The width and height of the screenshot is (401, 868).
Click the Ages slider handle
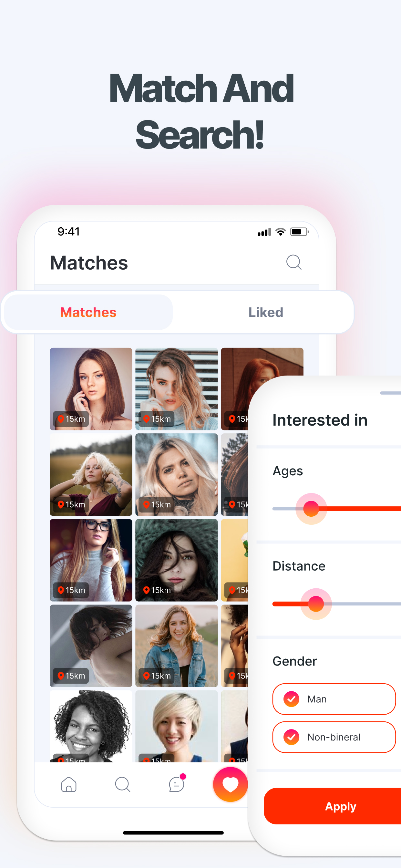coord(311,509)
